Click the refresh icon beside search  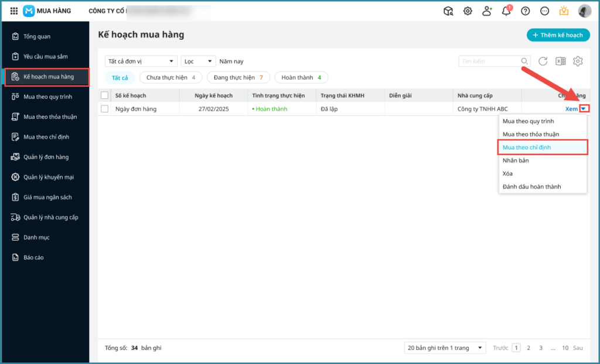pyautogui.click(x=543, y=61)
